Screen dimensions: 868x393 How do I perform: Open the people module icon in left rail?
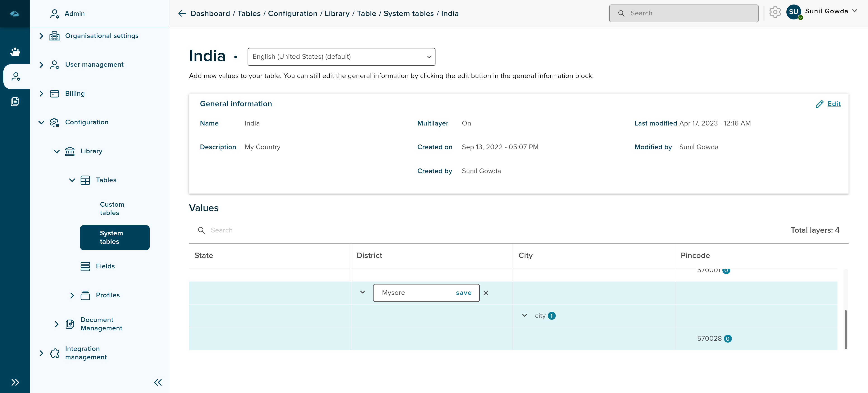pos(15,52)
